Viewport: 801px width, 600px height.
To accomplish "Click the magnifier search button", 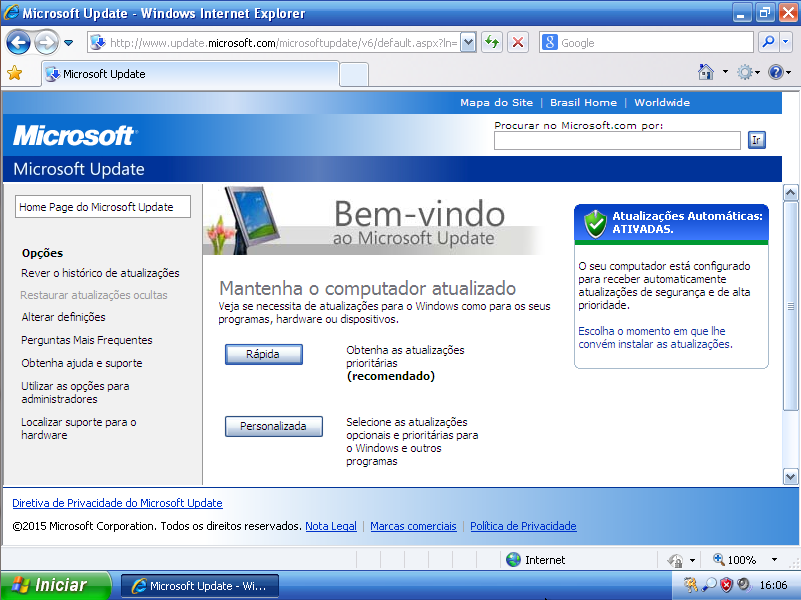I will [x=768, y=42].
